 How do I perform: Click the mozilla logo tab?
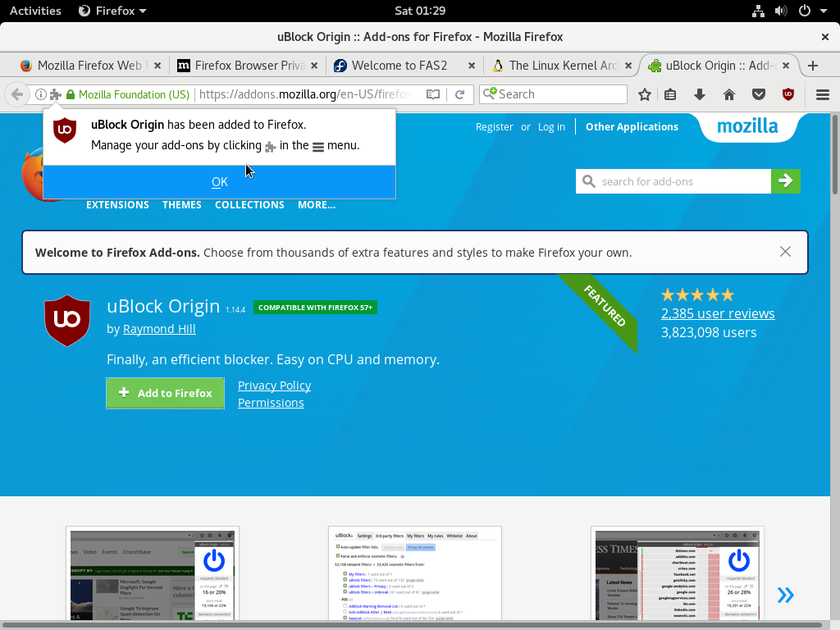point(747,126)
